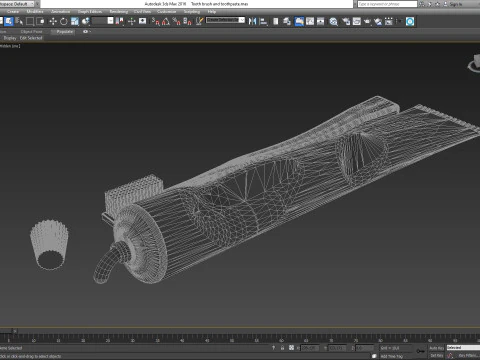Choose the Rectangular Selection Region tool
480x360 pixels.
[x=30, y=21]
